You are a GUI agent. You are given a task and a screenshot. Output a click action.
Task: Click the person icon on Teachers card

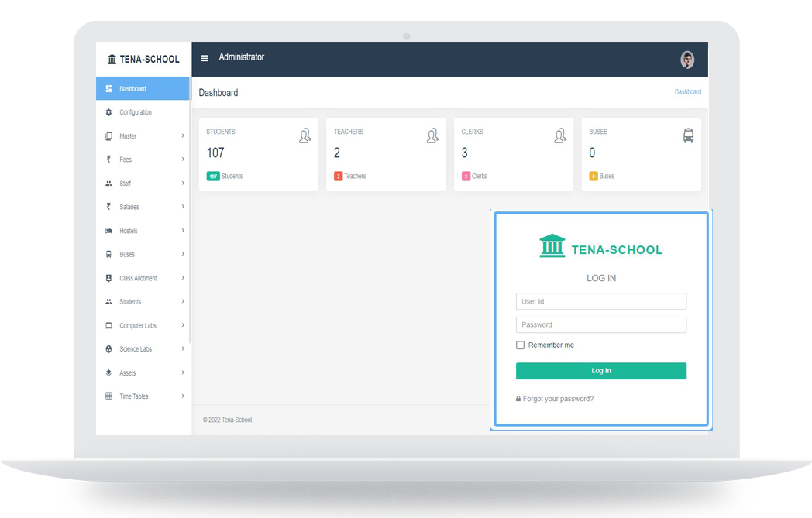(432, 136)
